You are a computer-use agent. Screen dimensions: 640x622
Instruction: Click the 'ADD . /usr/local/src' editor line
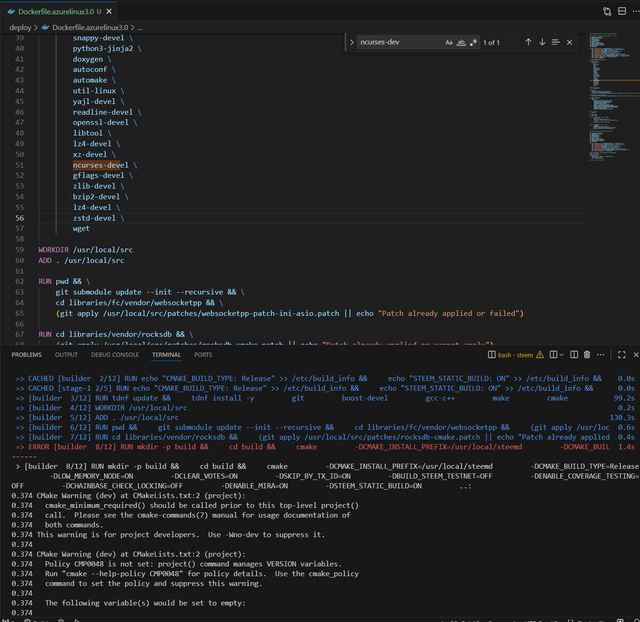point(81,260)
